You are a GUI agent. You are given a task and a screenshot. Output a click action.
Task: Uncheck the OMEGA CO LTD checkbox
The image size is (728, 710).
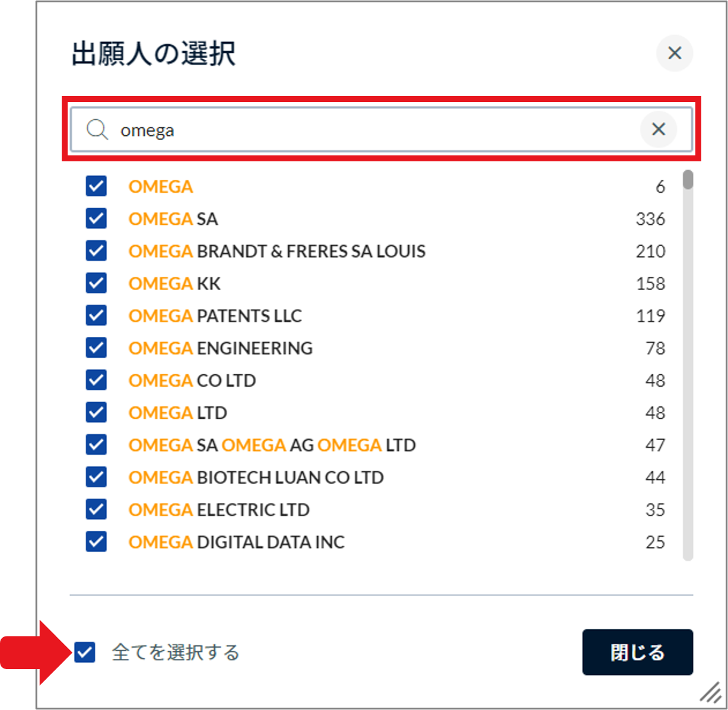point(96,380)
